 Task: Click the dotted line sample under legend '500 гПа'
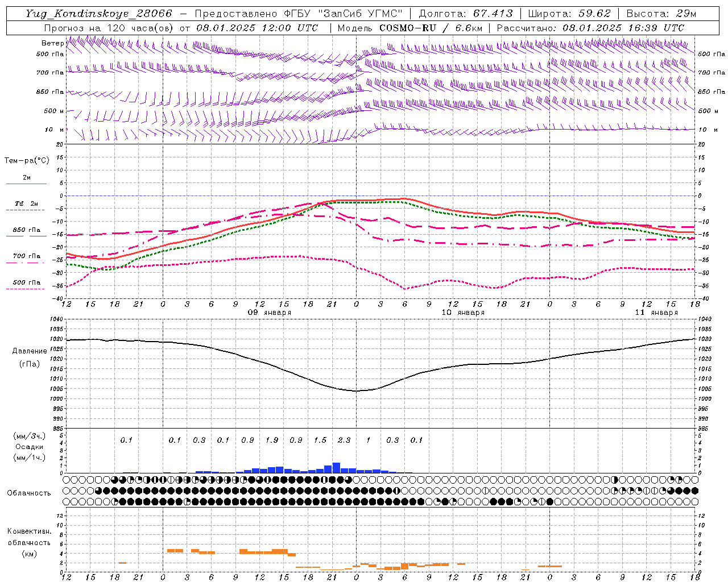[x=26, y=289]
